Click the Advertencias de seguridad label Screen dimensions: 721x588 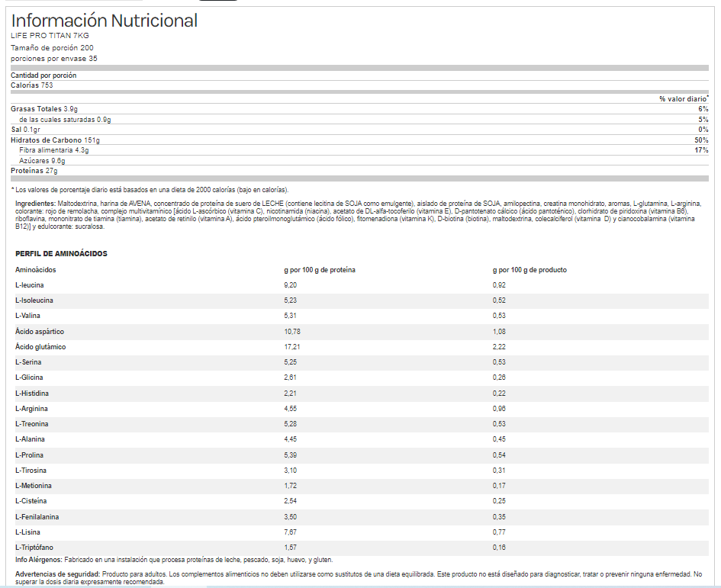click(57, 574)
